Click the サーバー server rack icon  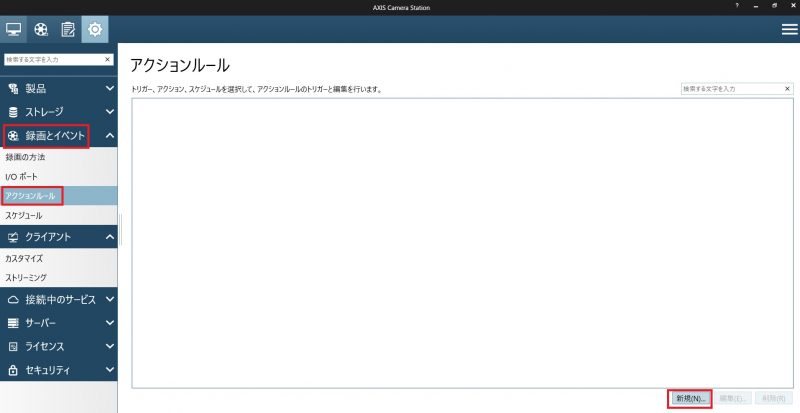[x=13, y=323]
